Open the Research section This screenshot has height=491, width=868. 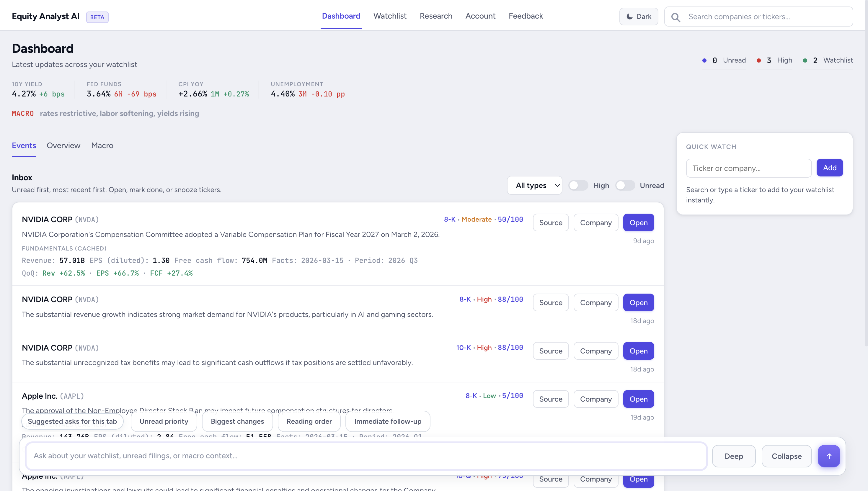pyautogui.click(x=436, y=16)
